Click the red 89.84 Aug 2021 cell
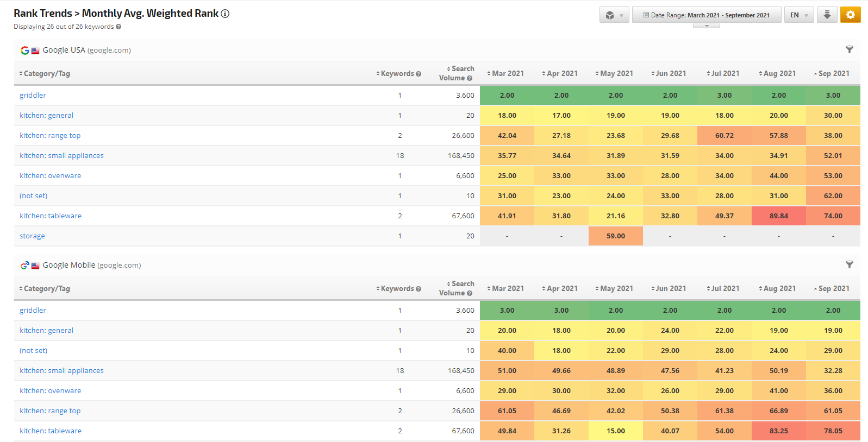 click(778, 216)
